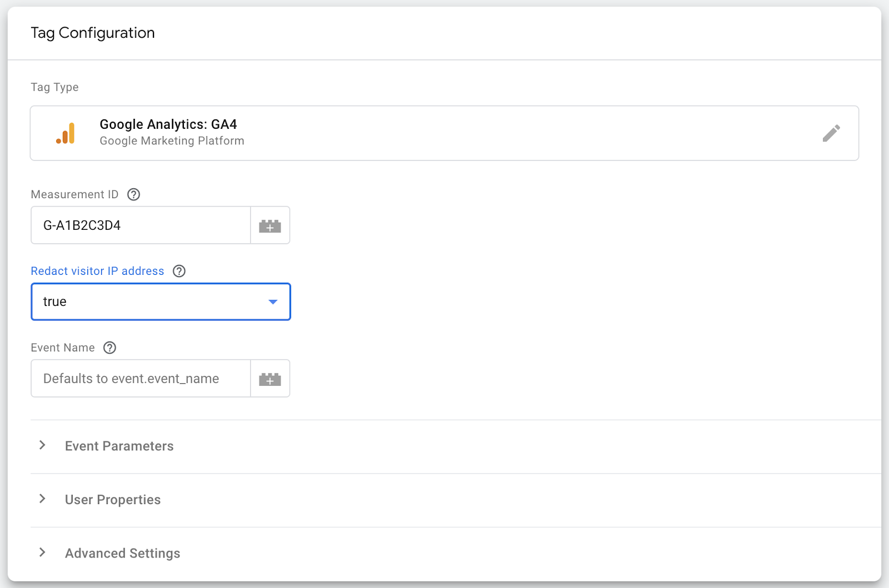Open variable picker beside Measurement ID field
889x588 pixels.
270,225
